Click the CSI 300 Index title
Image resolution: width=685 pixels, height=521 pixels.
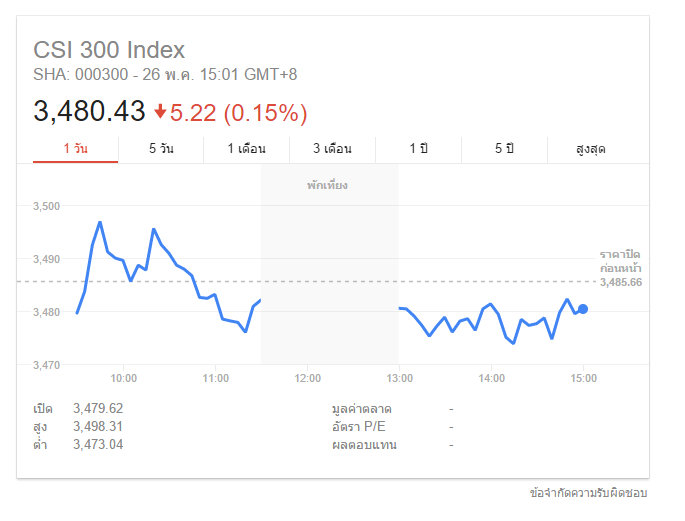[x=109, y=50]
